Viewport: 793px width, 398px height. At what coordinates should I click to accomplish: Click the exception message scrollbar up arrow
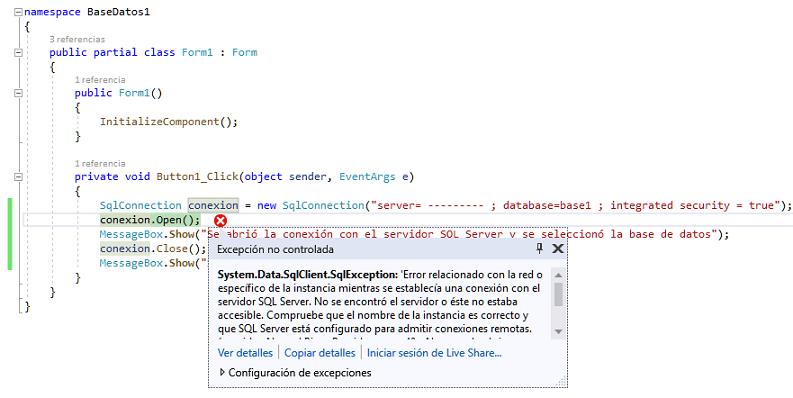[558, 276]
